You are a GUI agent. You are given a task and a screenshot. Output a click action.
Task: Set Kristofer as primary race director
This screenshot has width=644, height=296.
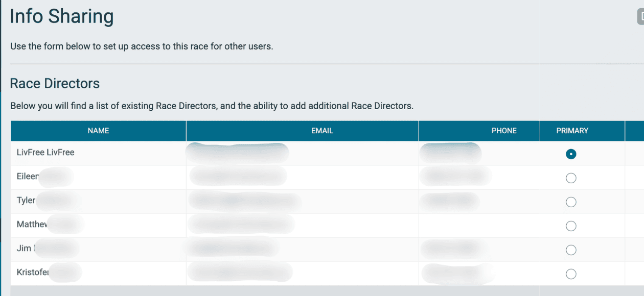tap(571, 274)
